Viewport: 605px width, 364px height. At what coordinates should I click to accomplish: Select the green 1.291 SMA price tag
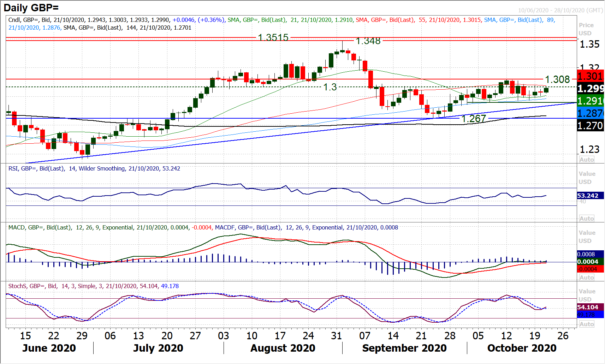click(x=590, y=101)
